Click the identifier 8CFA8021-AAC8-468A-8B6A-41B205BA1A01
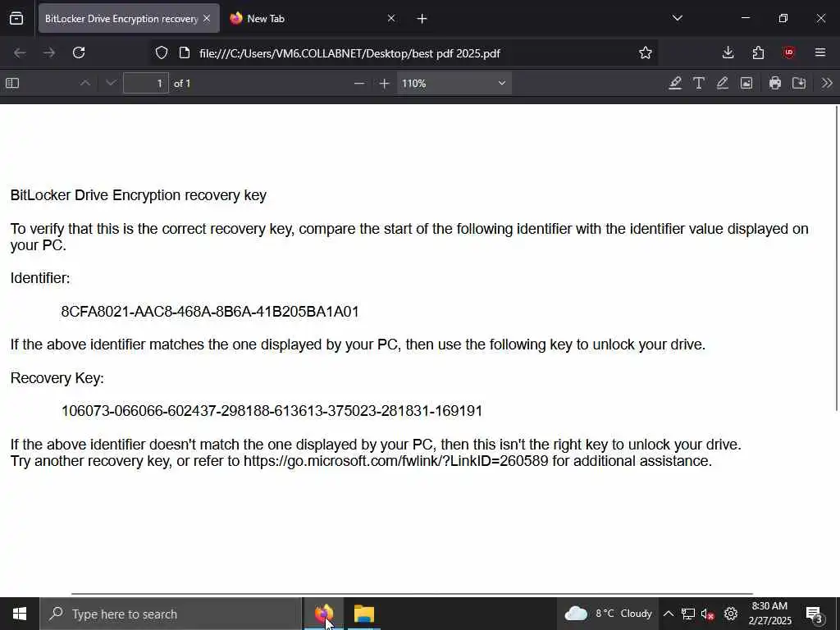Image resolution: width=840 pixels, height=630 pixels. tap(210, 311)
